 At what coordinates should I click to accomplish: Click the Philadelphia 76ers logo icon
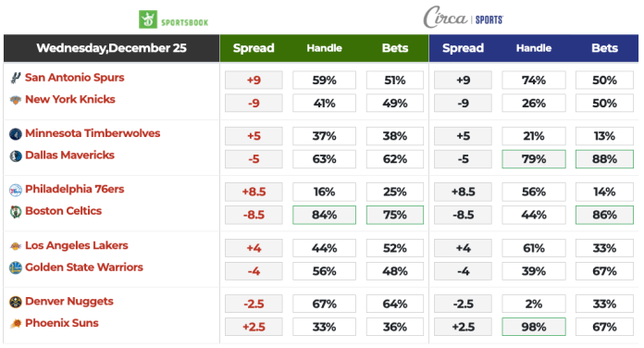(15, 190)
